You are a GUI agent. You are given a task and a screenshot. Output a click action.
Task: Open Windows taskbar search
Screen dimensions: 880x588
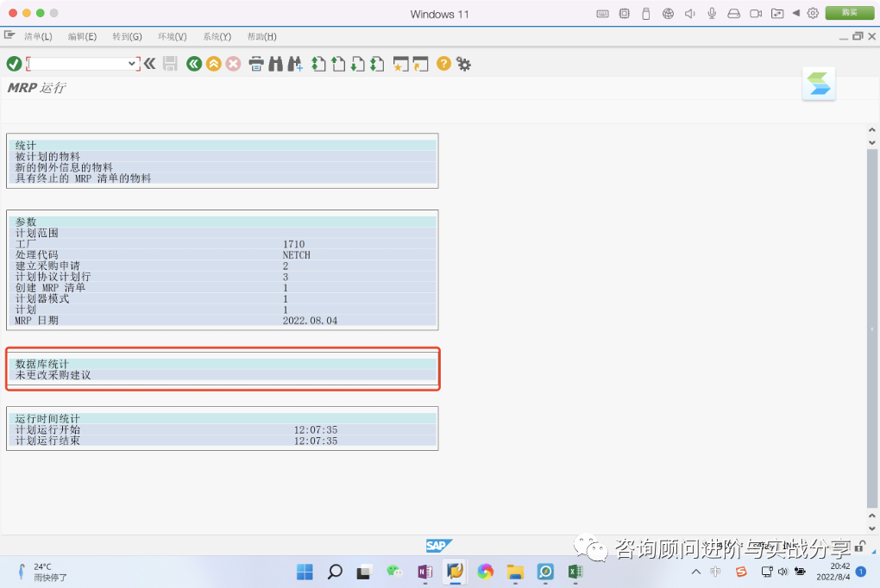point(335,572)
